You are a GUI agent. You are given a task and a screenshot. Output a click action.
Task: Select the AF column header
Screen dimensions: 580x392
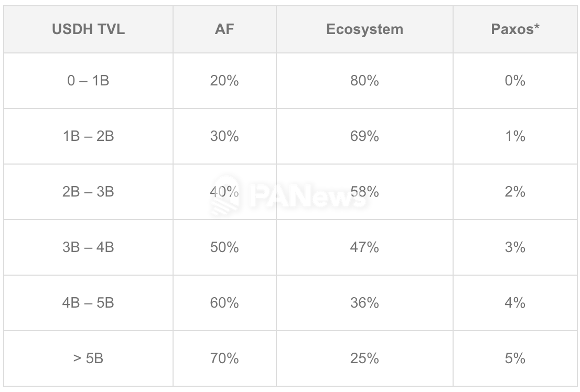pyautogui.click(x=224, y=29)
